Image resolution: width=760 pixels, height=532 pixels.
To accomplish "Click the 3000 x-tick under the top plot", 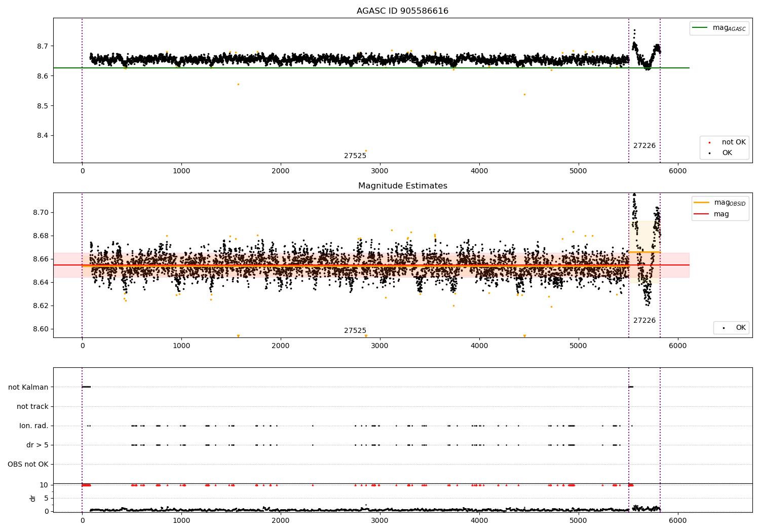I will (380, 171).
